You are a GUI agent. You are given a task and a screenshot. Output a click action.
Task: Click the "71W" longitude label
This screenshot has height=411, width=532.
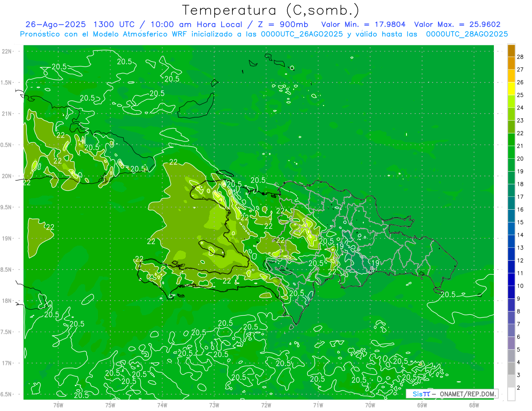click(318, 405)
